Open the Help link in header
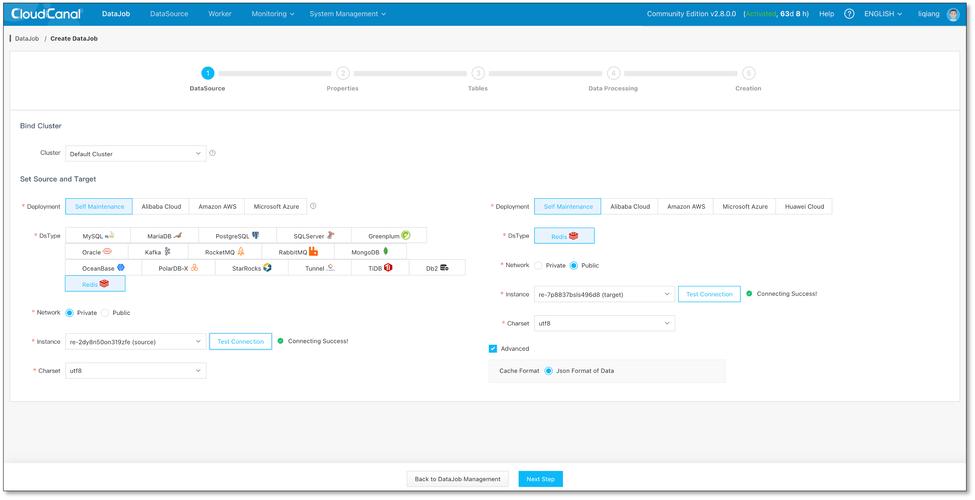This screenshot has height=500, width=975. [826, 14]
